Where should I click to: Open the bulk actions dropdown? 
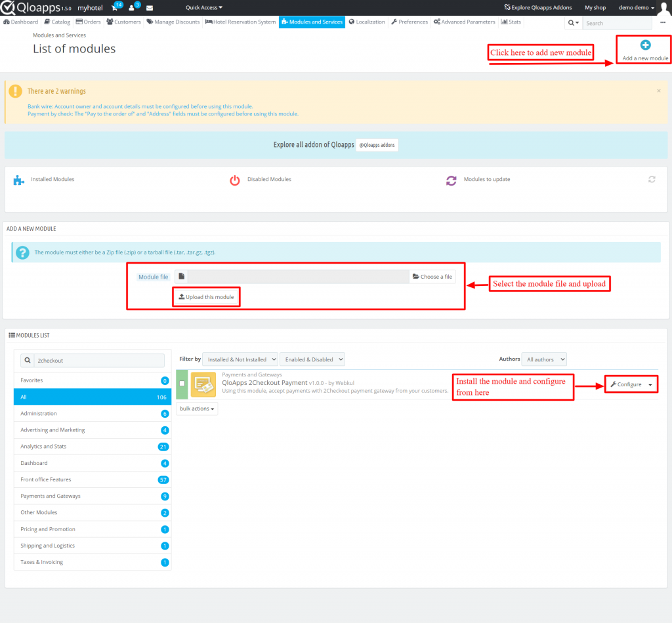[197, 409]
